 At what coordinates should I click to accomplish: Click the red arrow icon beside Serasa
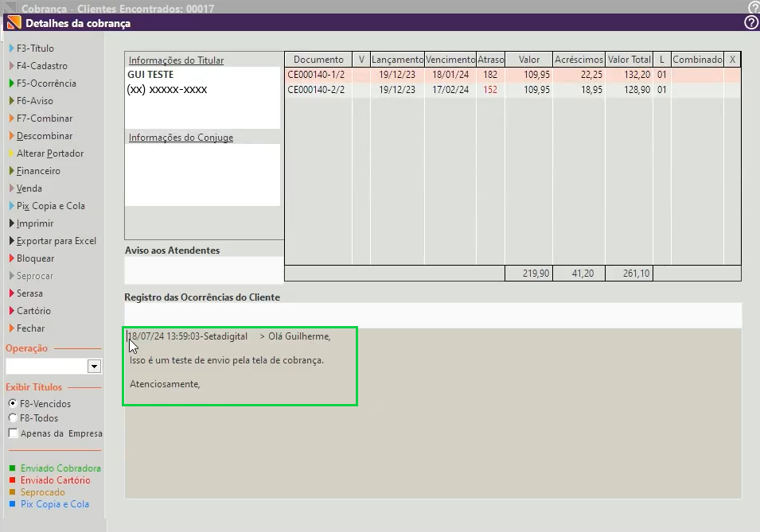(12, 293)
